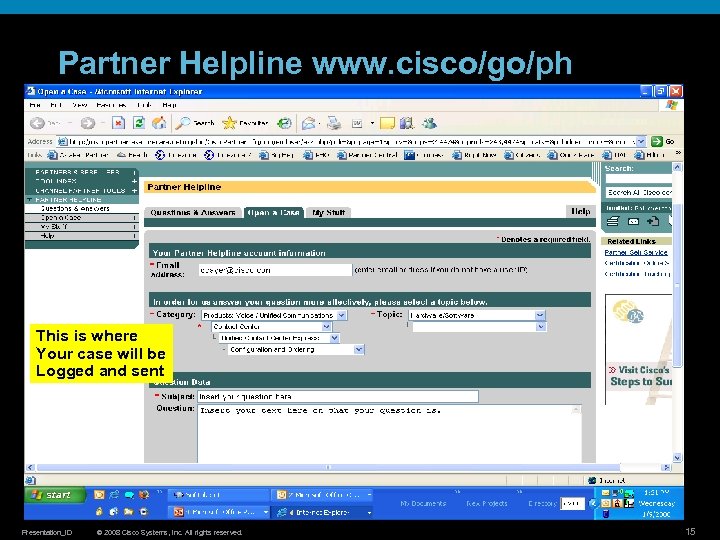720x540 pixels.
Task: Click the Refresh page icon
Action: (138, 123)
